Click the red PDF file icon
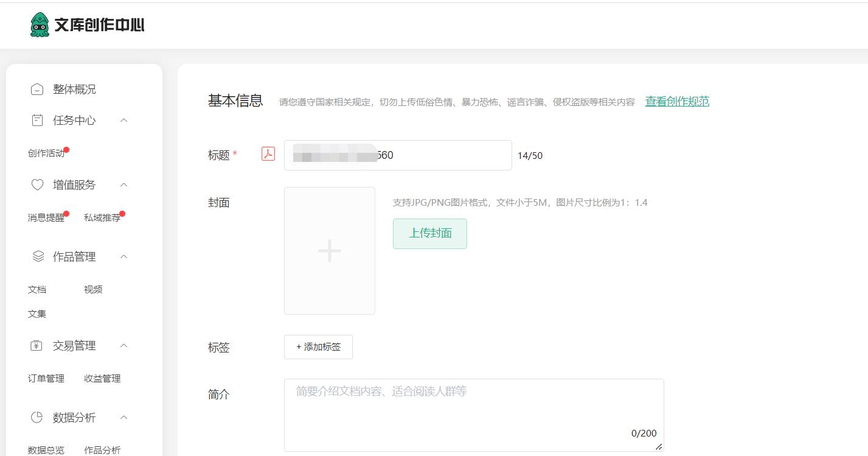Image resolution: width=868 pixels, height=456 pixels. click(268, 154)
